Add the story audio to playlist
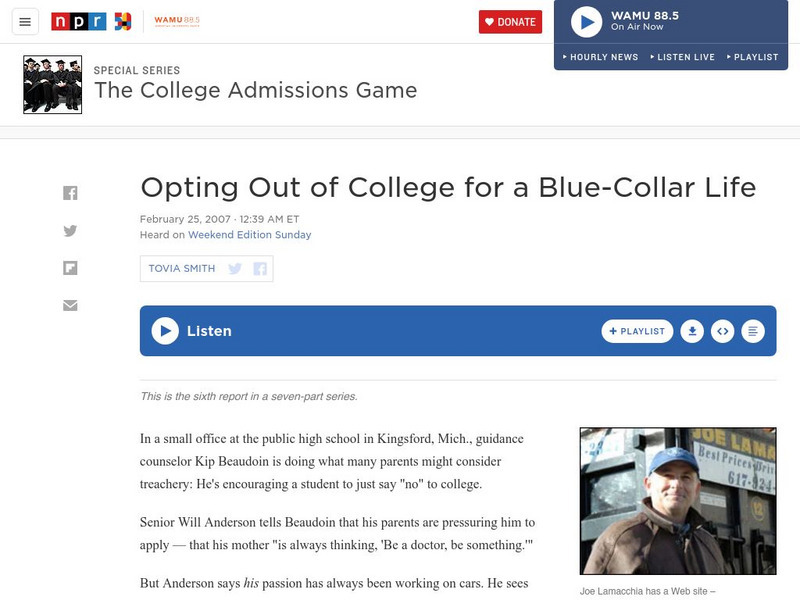 click(x=636, y=329)
